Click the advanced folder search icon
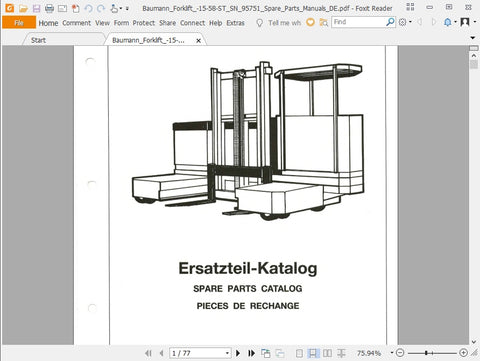This screenshot has height=361, width=480. (x=323, y=23)
